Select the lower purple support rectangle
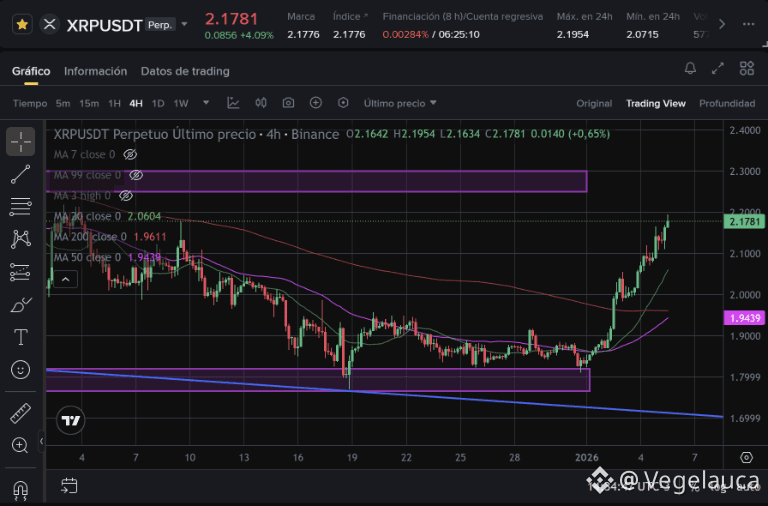Image resolution: width=768 pixels, height=506 pixels. (x=318, y=380)
